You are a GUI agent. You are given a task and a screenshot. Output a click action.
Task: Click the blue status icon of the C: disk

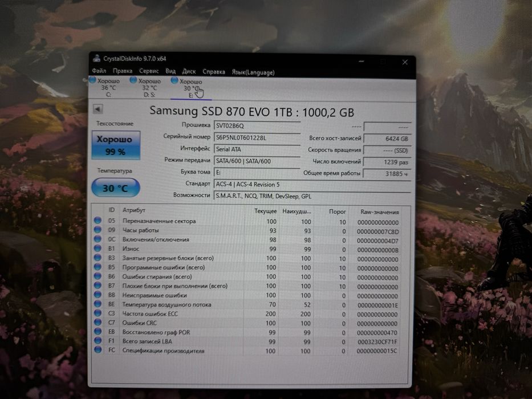pos(92,80)
